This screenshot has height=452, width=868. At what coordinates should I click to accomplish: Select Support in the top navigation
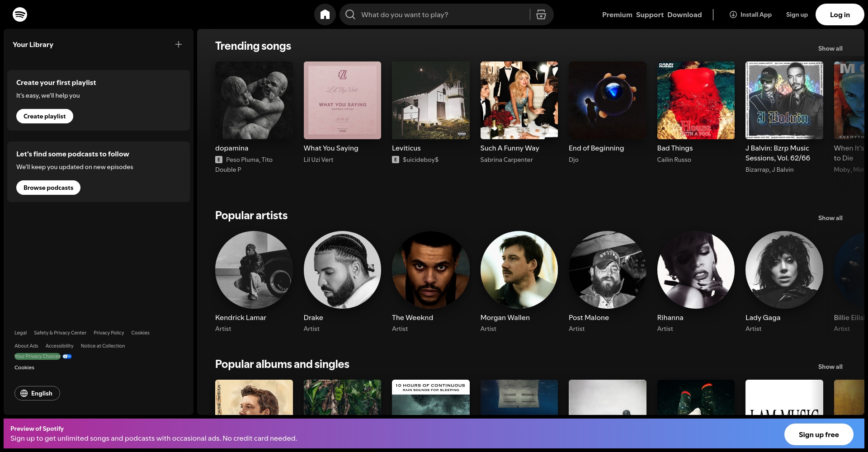[x=650, y=14]
